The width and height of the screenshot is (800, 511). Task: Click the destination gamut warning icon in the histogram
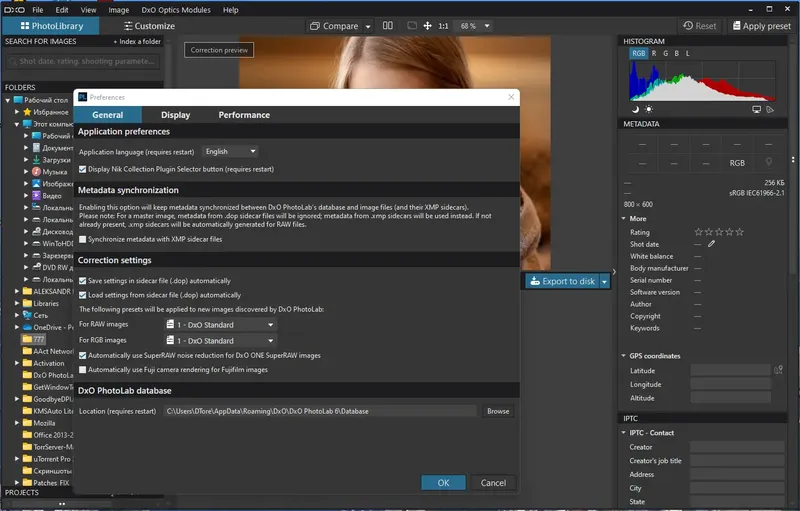point(770,110)
